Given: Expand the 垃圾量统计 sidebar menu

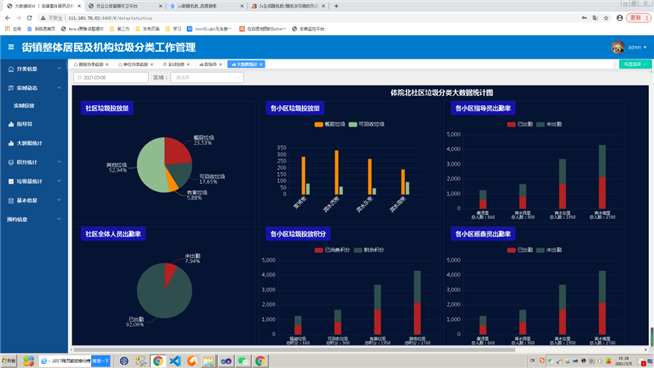Looking at the screenshot, I should coord(33,181).
